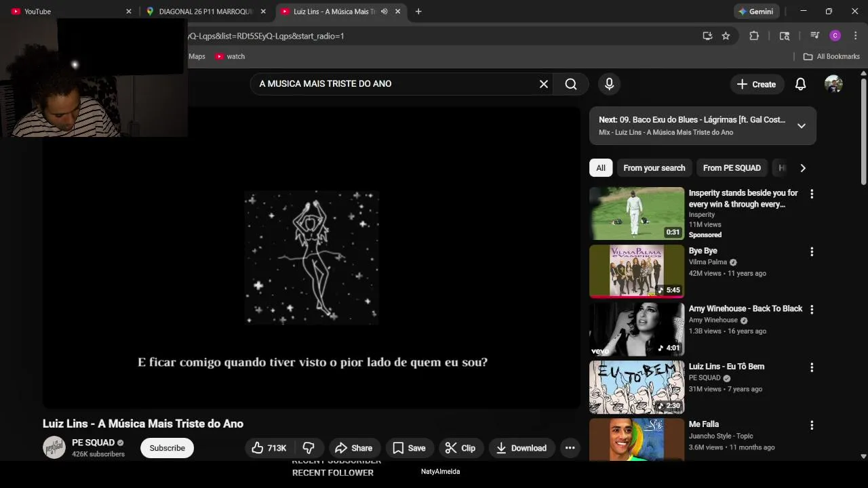Close the DIAGONAL 26 Maps tab
This screenshot has width=868, height=488.
coord(263,12)
